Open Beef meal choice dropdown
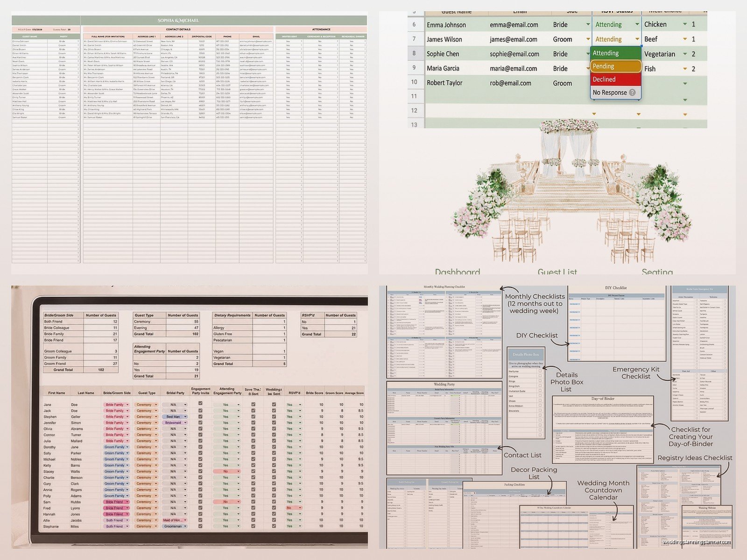This screenshot has width=747, height=560. coord(685,39)
